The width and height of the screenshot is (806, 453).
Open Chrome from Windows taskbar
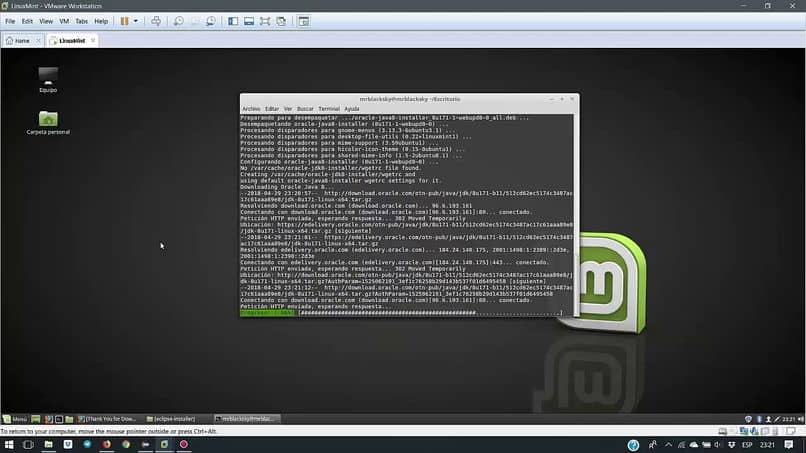pyautogui.click(x=126, y=444)
